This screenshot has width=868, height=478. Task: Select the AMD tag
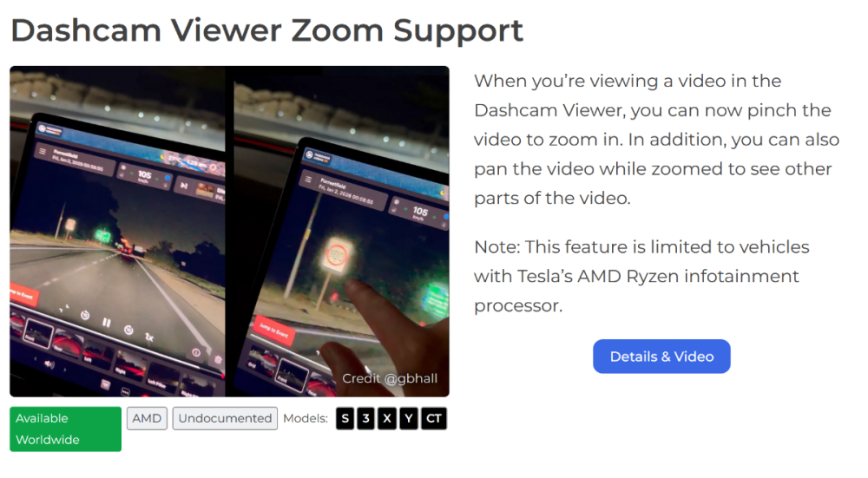point(147,418)
